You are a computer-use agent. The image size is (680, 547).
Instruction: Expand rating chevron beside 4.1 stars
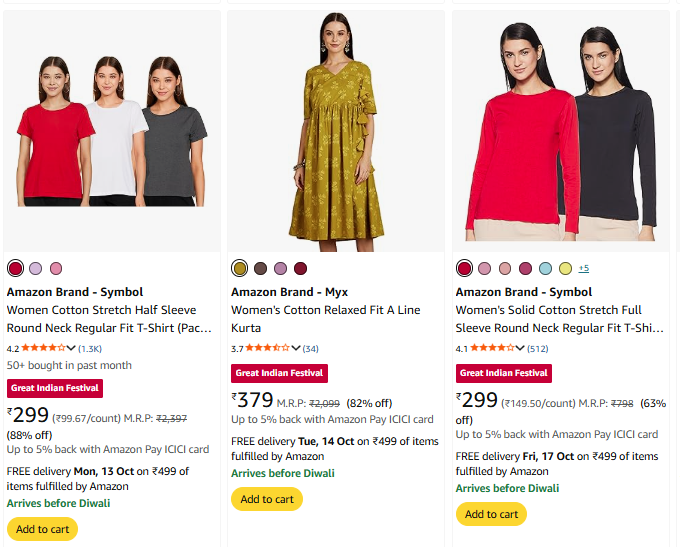pos(519,348)
